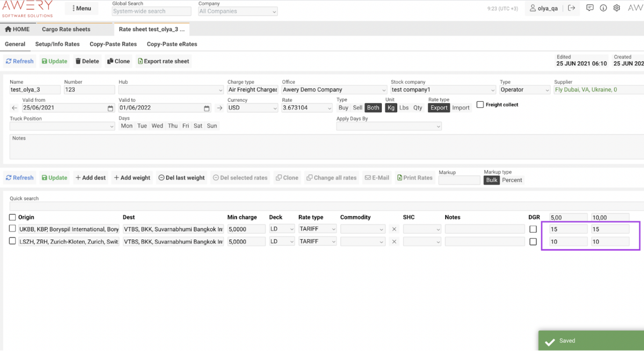Clear commodity with X in first row
The width and height of the screenshot is (644, 351).
coord(394,229)
